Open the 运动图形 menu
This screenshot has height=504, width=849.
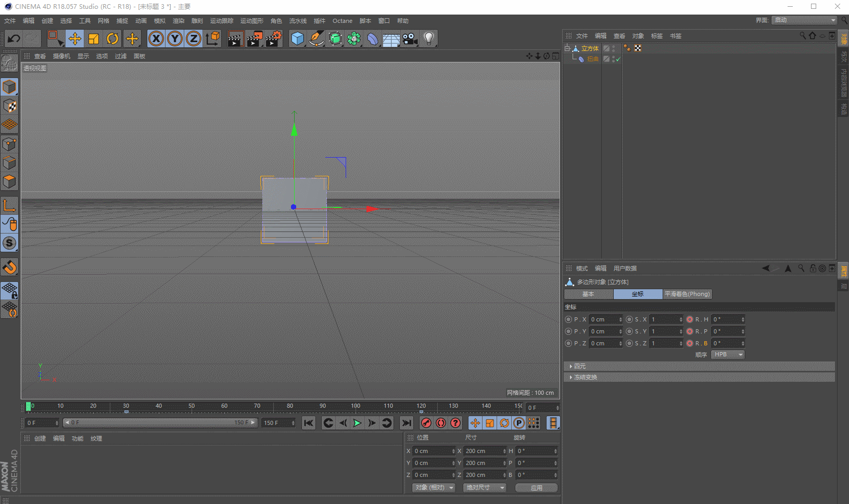coord(252,21)
